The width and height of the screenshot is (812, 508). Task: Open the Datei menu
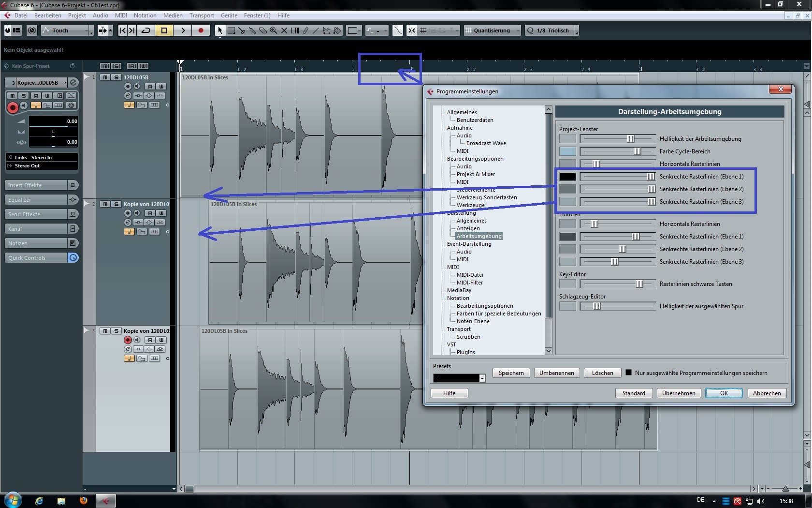[x=21, y=15]
